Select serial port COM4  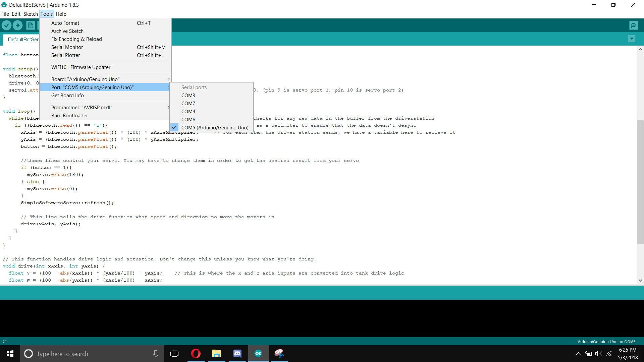point(211,112)
